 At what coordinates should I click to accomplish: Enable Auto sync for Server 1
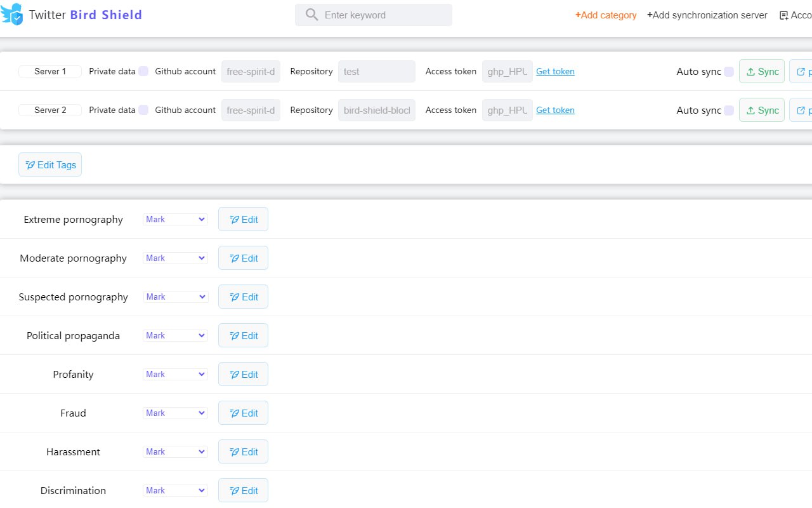pyautogui.click(x=729, y=72)
